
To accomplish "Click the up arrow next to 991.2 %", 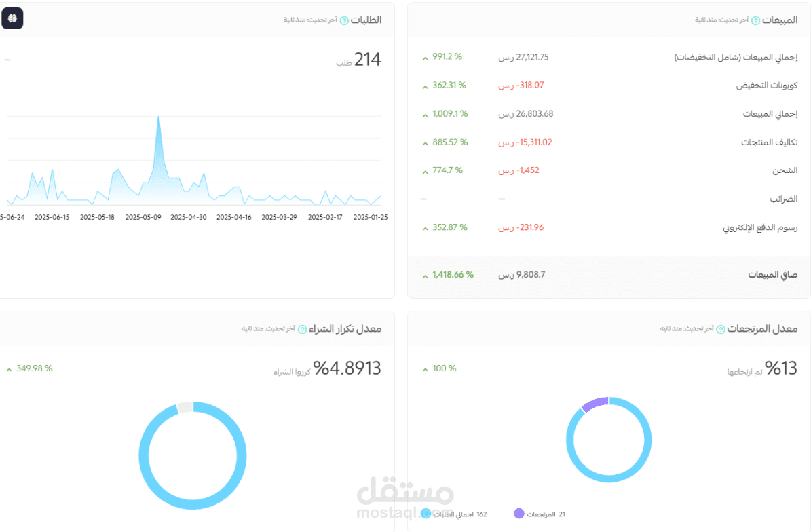I will click(425, 58).
